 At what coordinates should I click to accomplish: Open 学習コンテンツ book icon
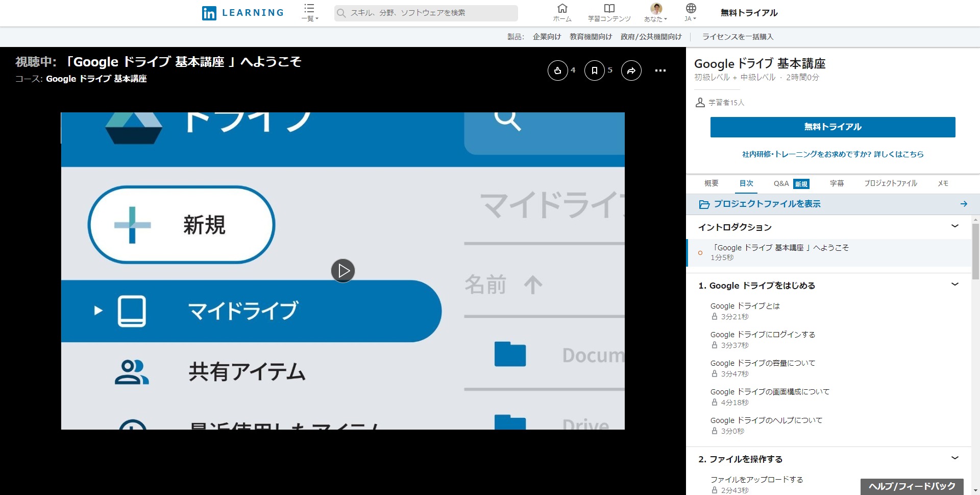(609, 13)
